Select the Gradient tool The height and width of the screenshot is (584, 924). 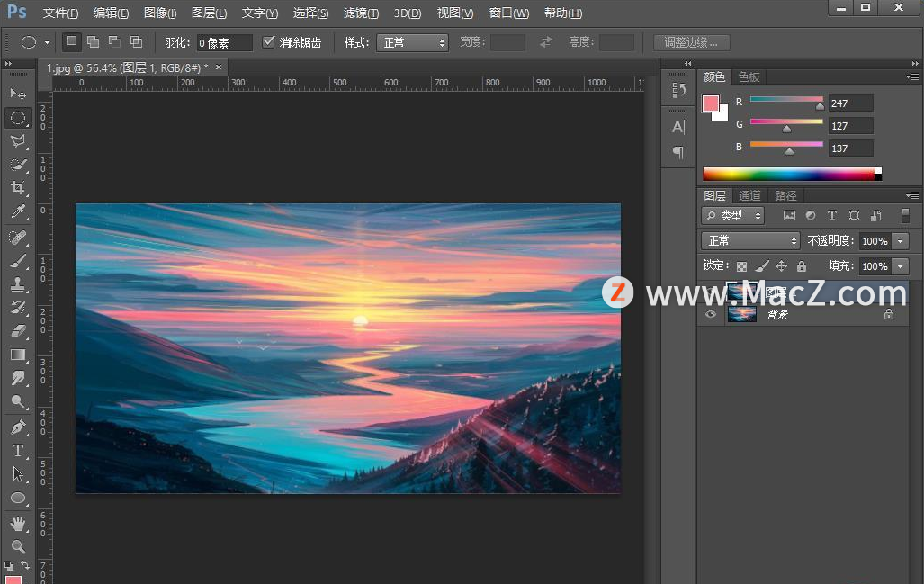[18, 355]
